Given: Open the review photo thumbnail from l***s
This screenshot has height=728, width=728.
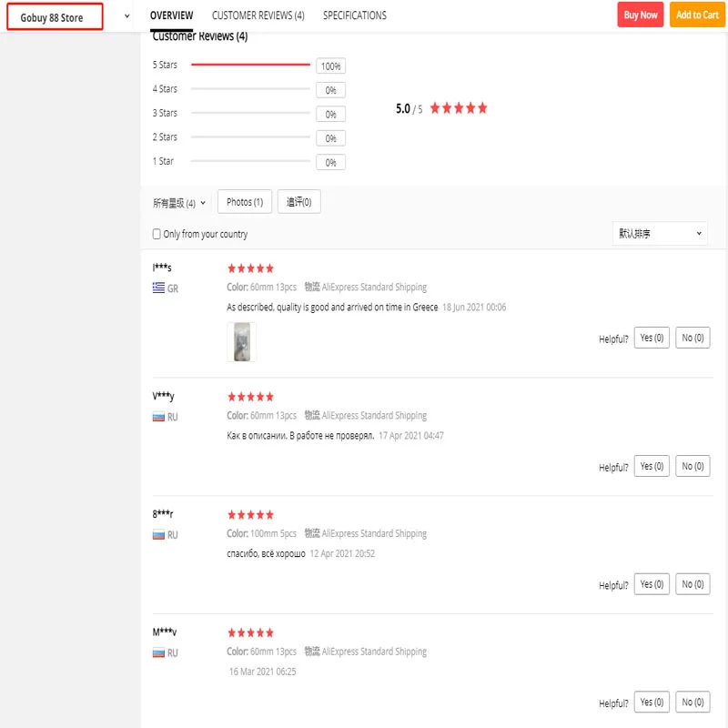Looking at the screenshot, I should pos(241,342).
